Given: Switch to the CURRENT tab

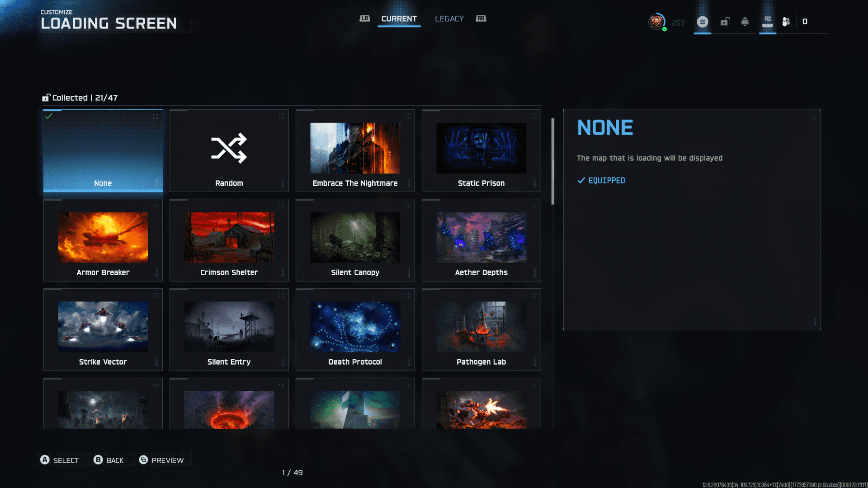Looking at the screenshot, I should click(x=399, y=19).
